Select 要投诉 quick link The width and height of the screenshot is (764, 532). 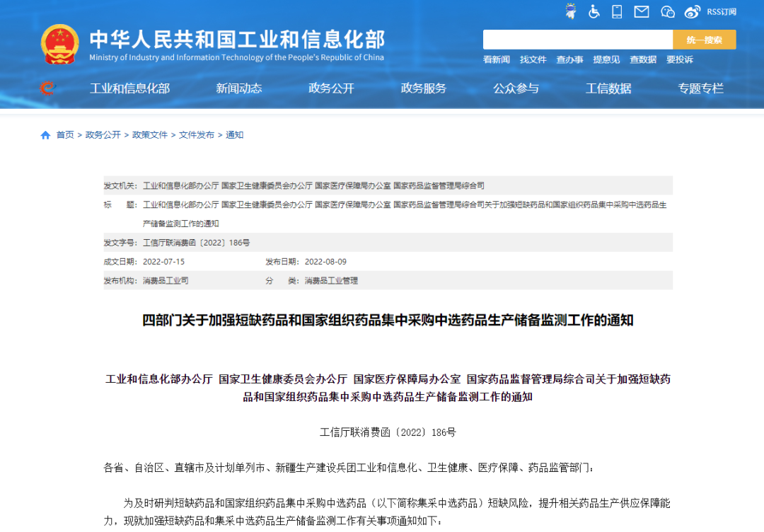tap(680, 59)
